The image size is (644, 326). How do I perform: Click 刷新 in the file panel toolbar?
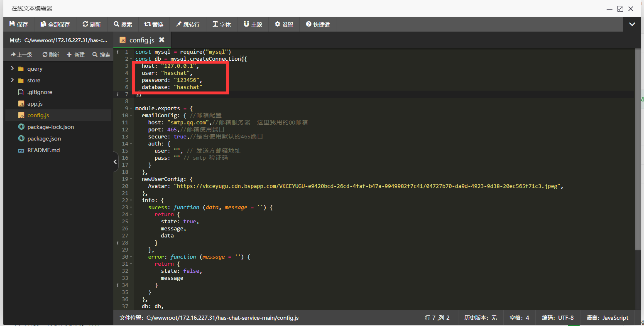tap(51, 54)
